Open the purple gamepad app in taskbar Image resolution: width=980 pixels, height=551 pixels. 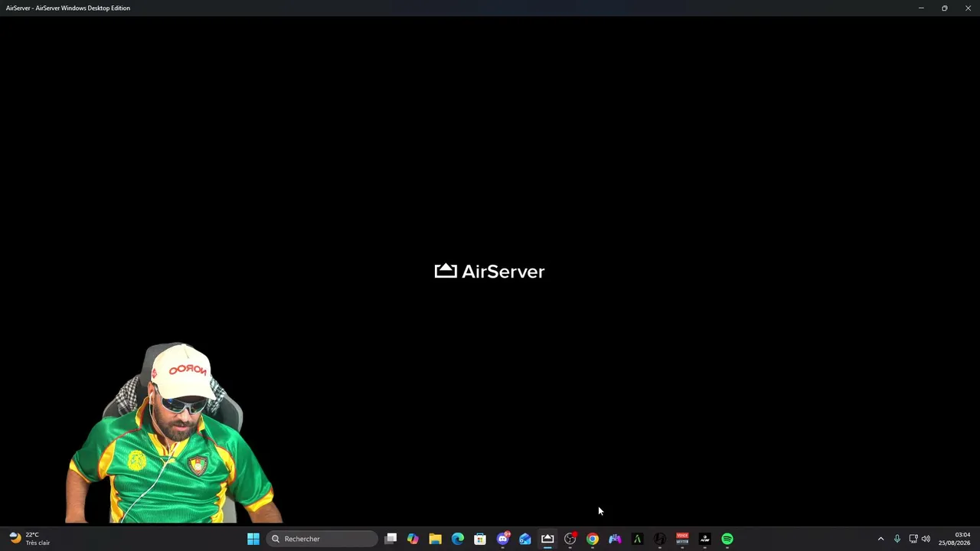tap(615, 539)
